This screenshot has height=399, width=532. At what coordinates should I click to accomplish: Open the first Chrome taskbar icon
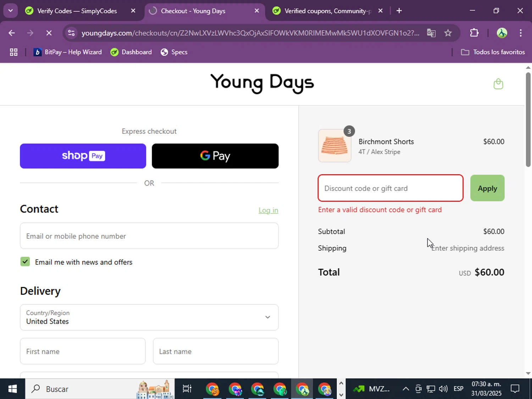tap(212, 389)
